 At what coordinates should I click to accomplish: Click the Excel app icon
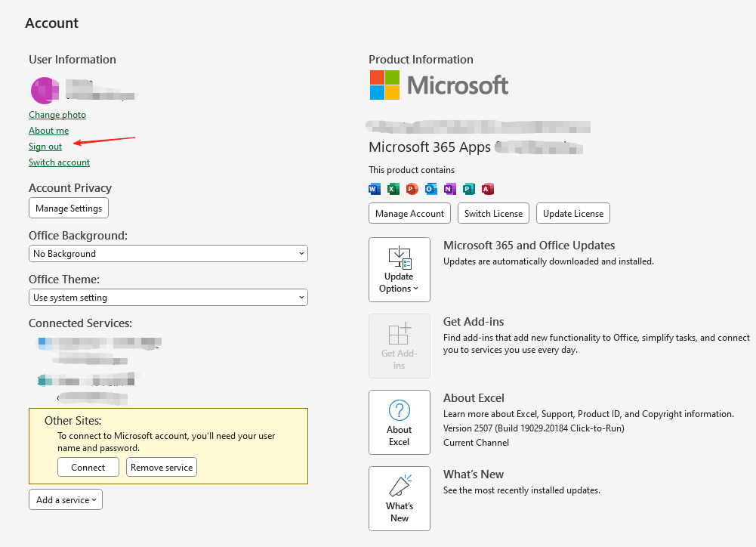coord(393,189)
